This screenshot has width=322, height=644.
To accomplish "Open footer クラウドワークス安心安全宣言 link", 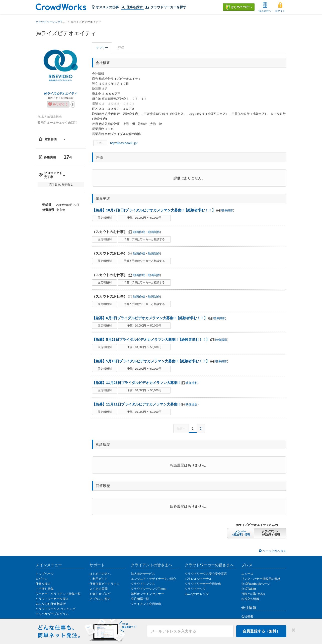I will pos(206,574).
